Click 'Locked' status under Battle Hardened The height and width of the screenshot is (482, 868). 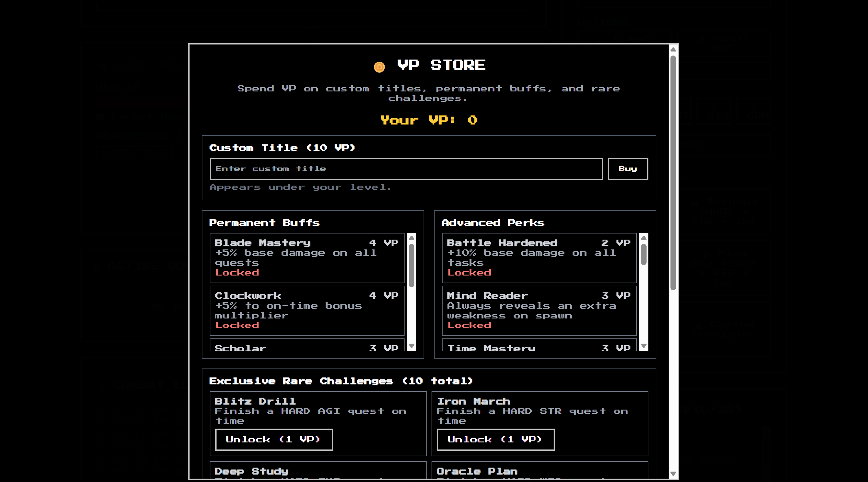(x=469, y=272)
